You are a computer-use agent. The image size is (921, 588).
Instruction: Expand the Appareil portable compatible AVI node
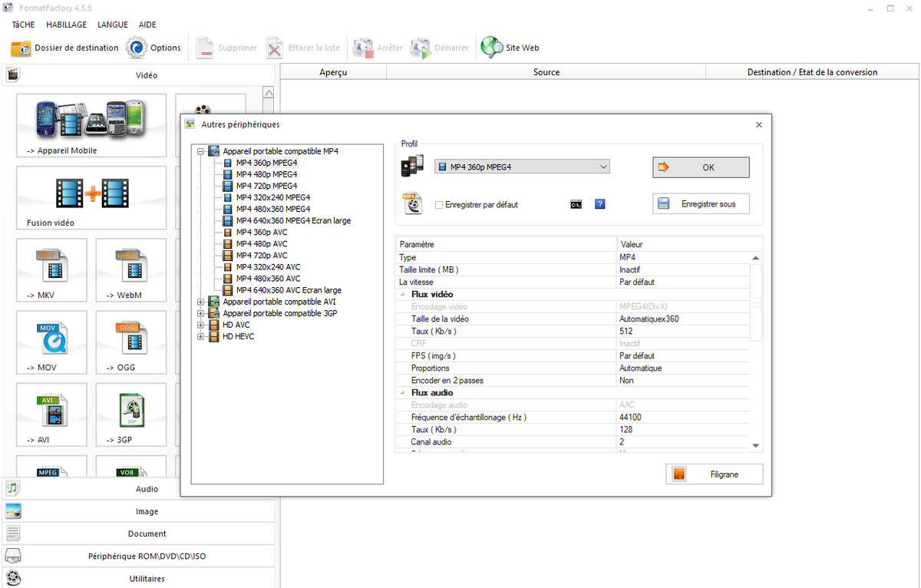click(x=201, y=302)
